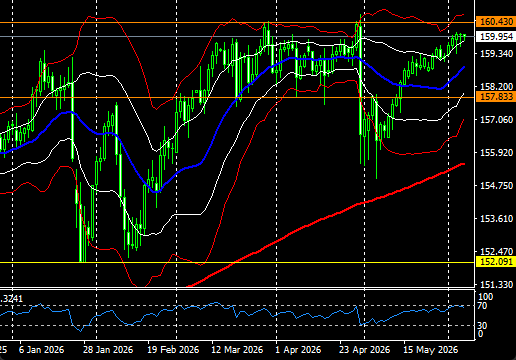Click the 153.610 price scale value

click(496, 219)
